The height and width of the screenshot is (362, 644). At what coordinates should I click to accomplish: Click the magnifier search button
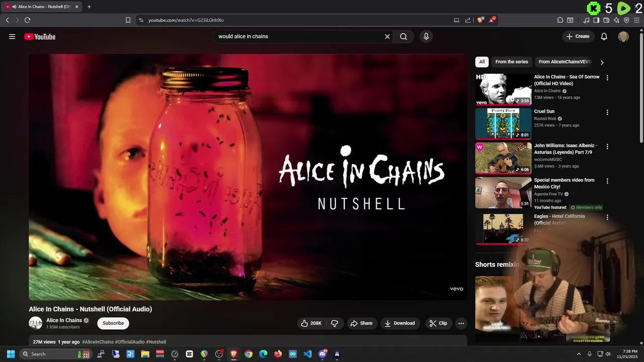[x=404, y=36]
